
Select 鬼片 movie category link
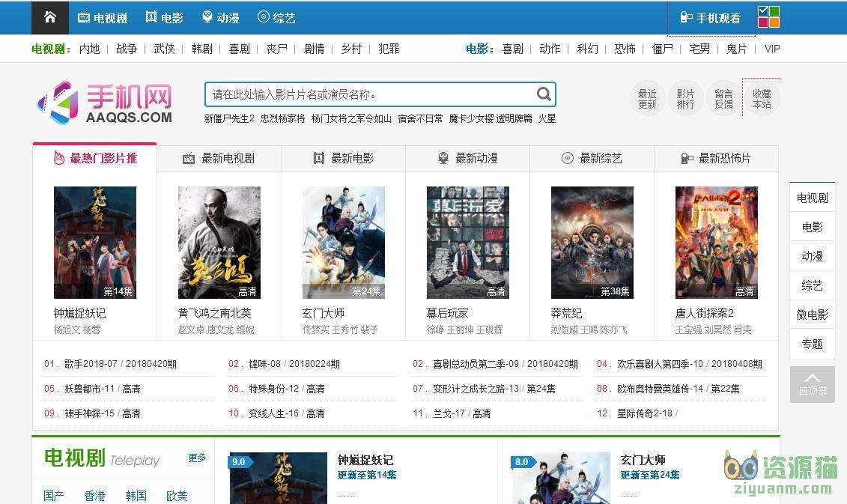tap(737, 49)
